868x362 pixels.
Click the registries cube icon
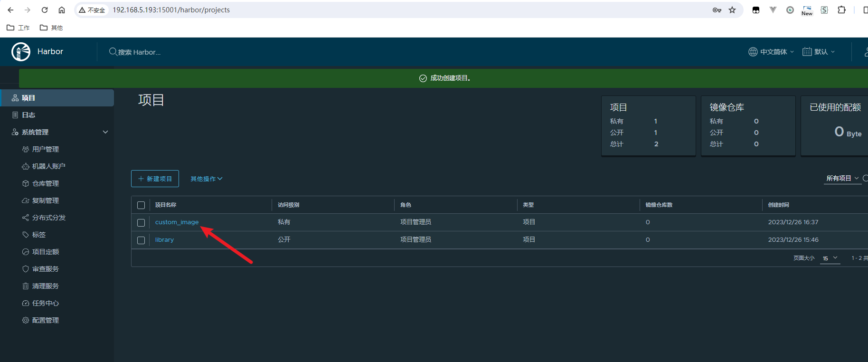26,183
